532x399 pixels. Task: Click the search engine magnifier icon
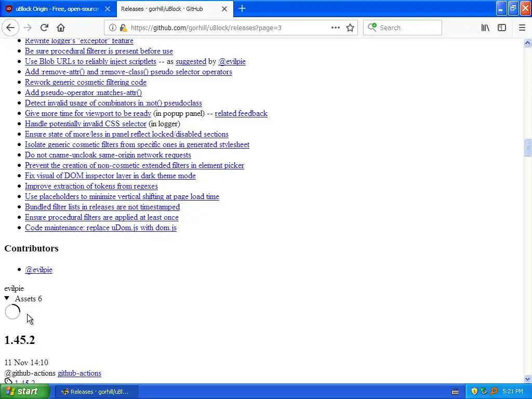point(372,28)
